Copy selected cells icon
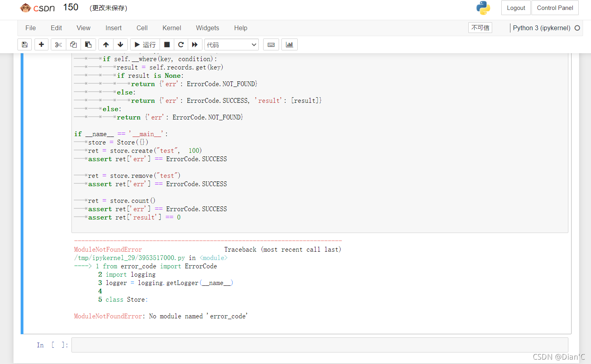This screenshot has width=591, height=364. pyautogui.click(x=73, y=44)
